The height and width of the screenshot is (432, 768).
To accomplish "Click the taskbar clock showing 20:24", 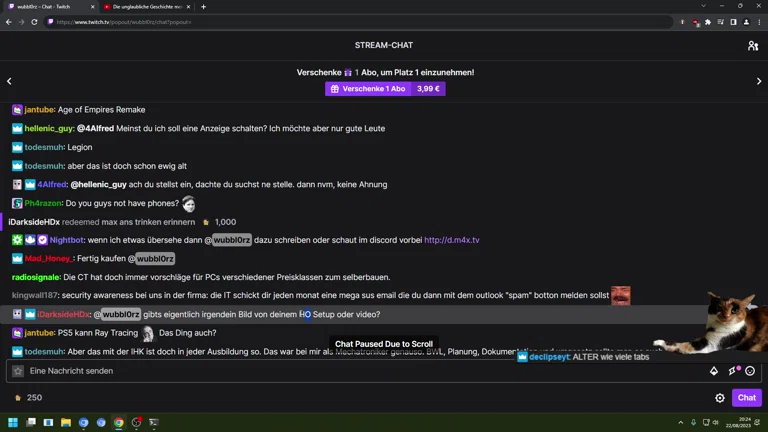I will click(x=744, y=422).
